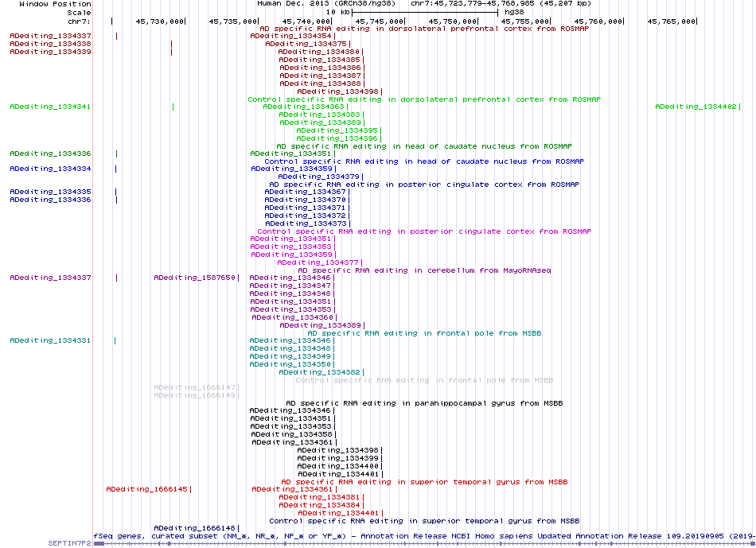This screenshot has width=756, height=548.
Task: Select the ADediting_1334399 item
Action: [x=338, y=458]
